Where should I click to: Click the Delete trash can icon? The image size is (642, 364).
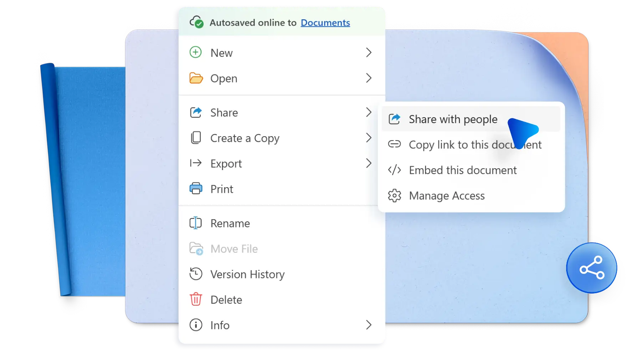pos(195,299)
